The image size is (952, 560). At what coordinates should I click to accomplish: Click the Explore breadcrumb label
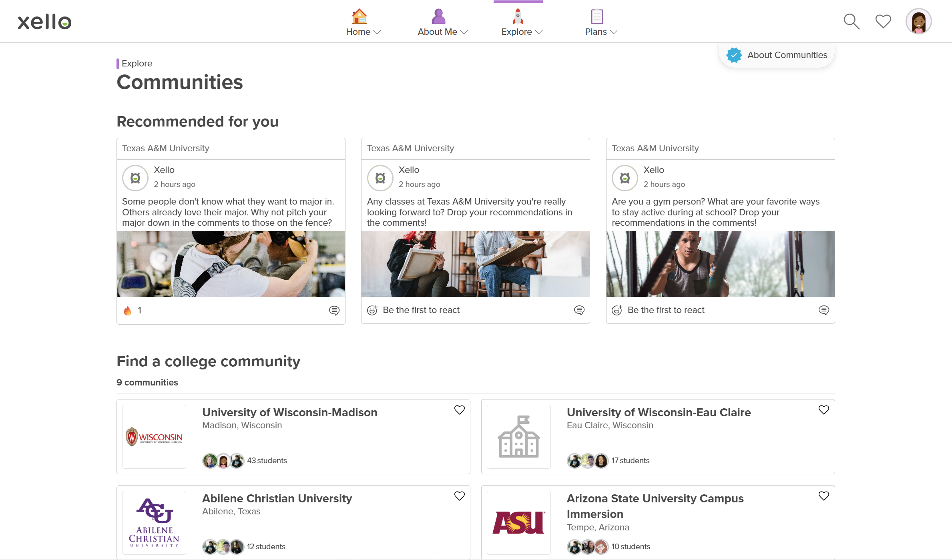tap(137, 63)
